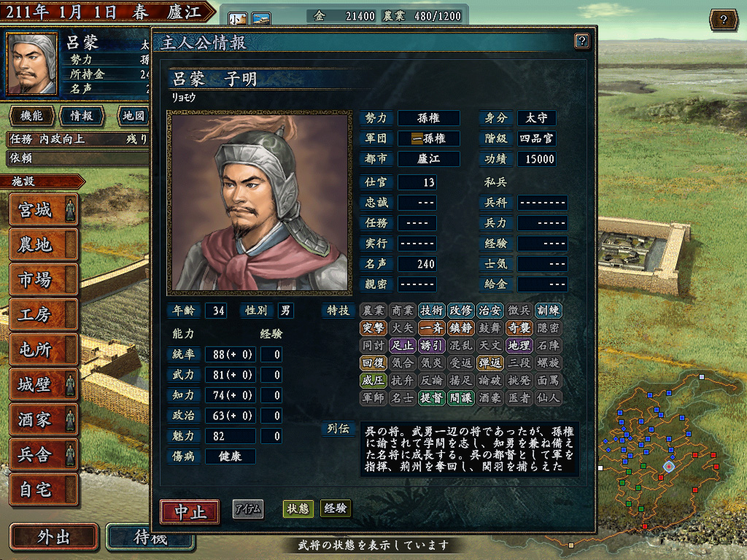Open the 情報 menu
The width and height of the screenshot is (747, 560).
(82, 116)
